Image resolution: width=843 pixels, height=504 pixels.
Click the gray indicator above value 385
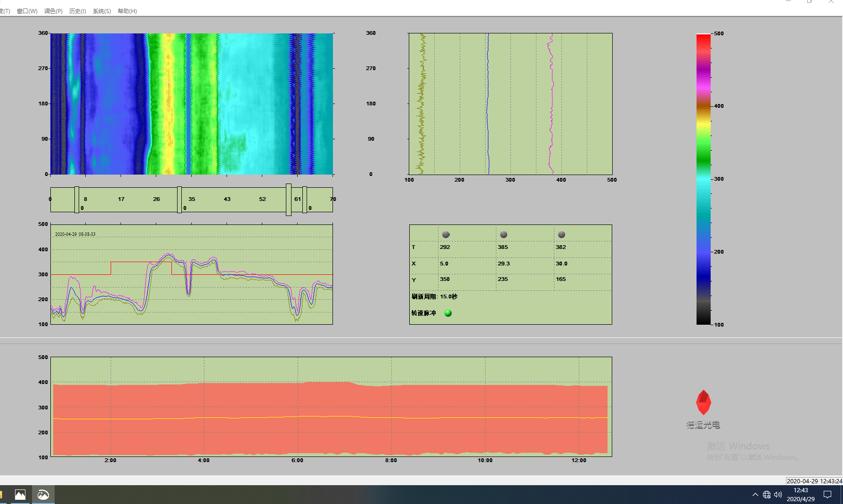[x=503, y=234]
